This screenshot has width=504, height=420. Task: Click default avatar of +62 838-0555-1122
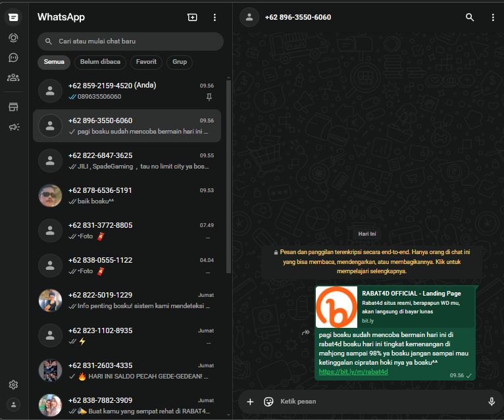click(50, 265)
